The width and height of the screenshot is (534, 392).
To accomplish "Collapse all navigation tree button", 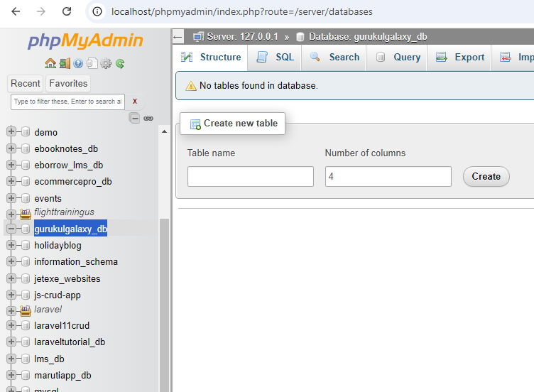I will coord(134,118).
